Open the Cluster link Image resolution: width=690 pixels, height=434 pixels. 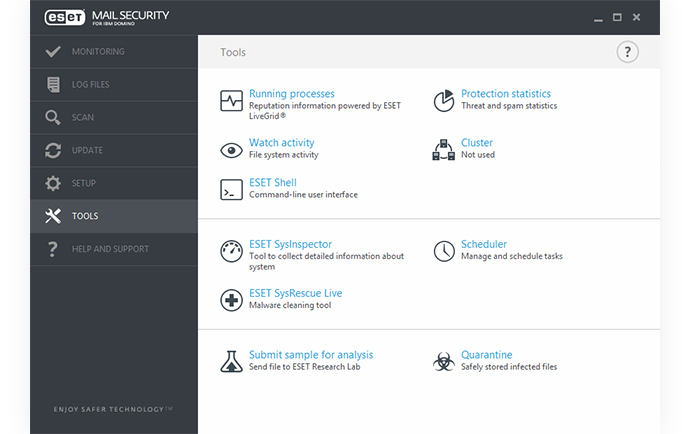[x=477, y=143]
